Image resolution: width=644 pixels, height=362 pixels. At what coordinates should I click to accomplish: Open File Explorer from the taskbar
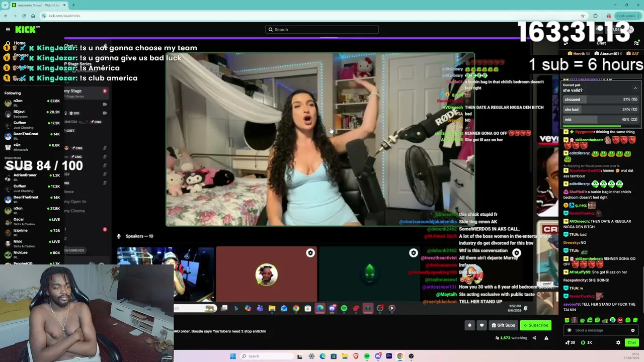coord(345,356)
